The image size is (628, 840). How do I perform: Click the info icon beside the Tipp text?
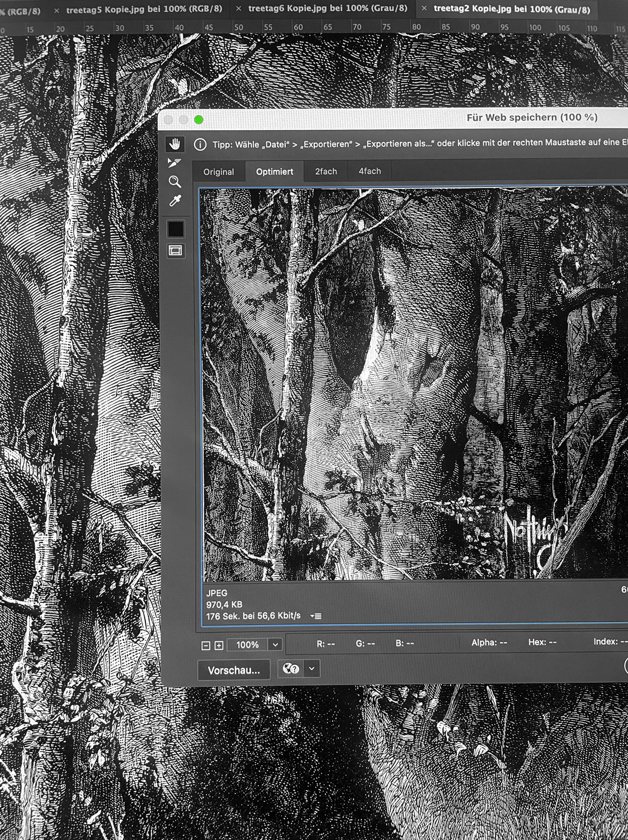pos(200,145)
